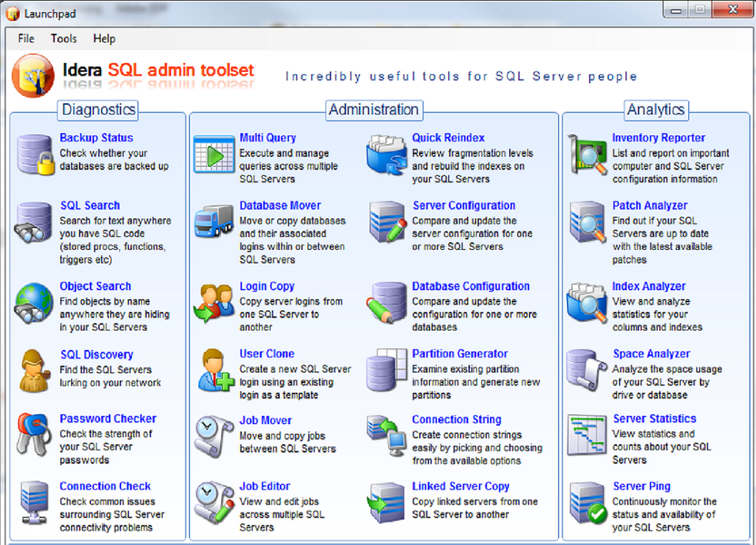This screenshot has width=756, height=545.
Task: Open the SQL Search link
Action: (90, 206)
